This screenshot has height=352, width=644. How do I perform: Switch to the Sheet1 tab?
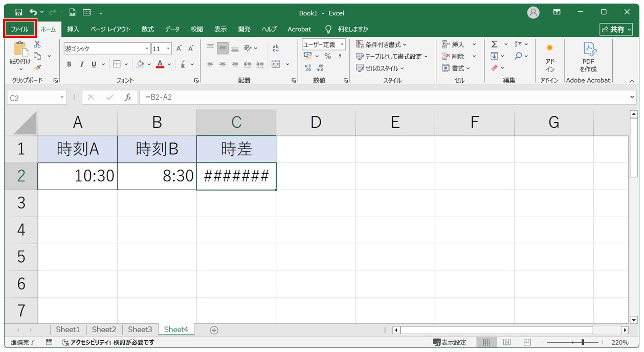tap(68, 330)
